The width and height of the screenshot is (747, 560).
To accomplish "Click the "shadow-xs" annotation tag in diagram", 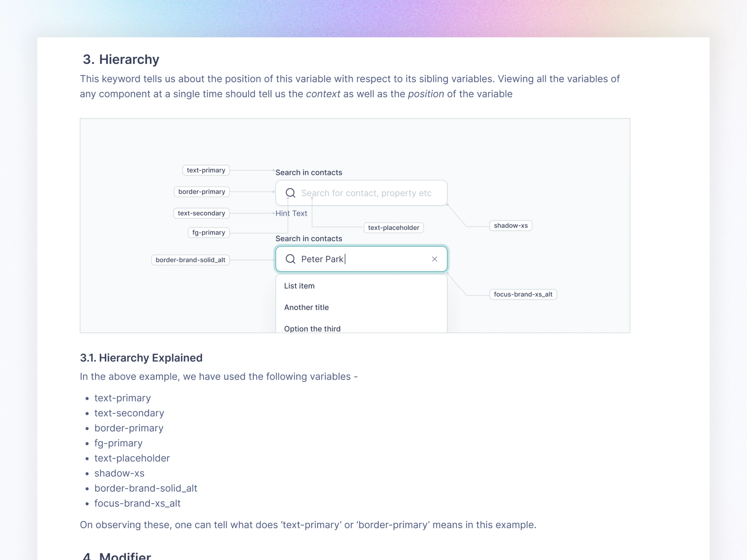I will pos(511,225).
